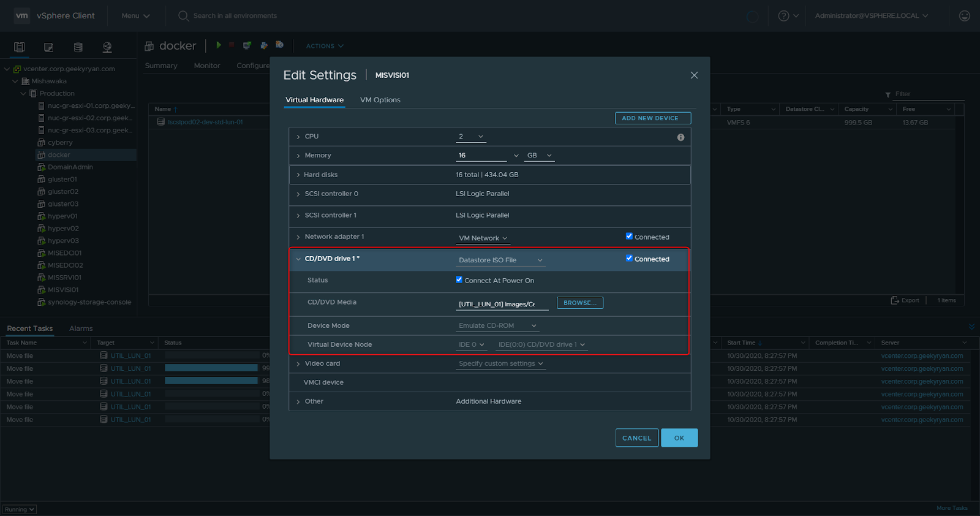Open the Running tasks filter dropdown

pos(20,509)
